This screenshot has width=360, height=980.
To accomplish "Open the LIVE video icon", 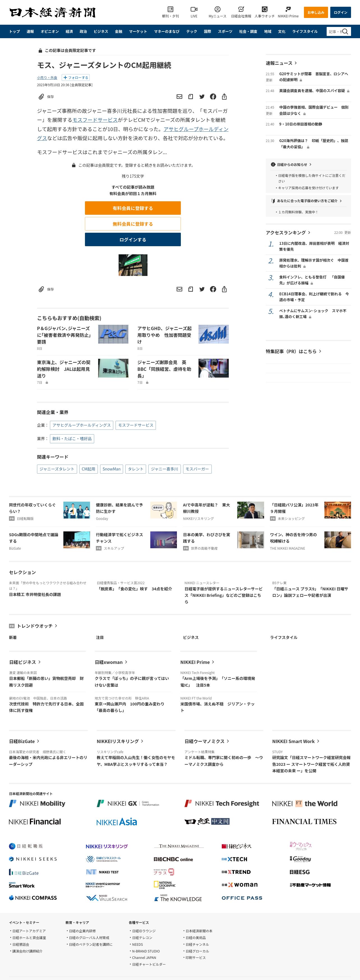I will pos(194,9).
